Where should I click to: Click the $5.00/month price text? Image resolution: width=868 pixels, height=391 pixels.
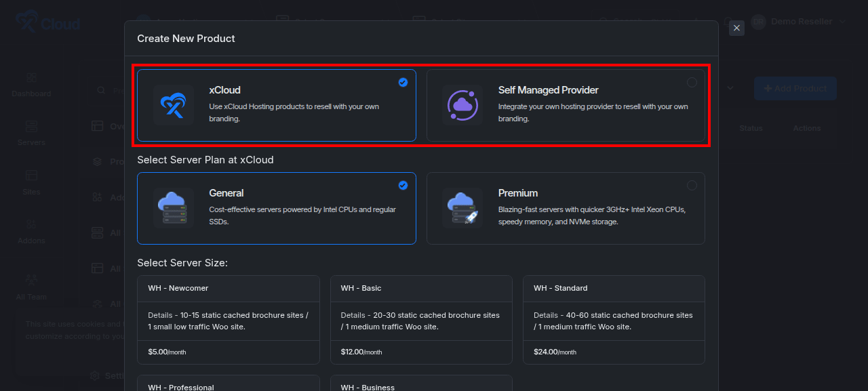(167, 352)
